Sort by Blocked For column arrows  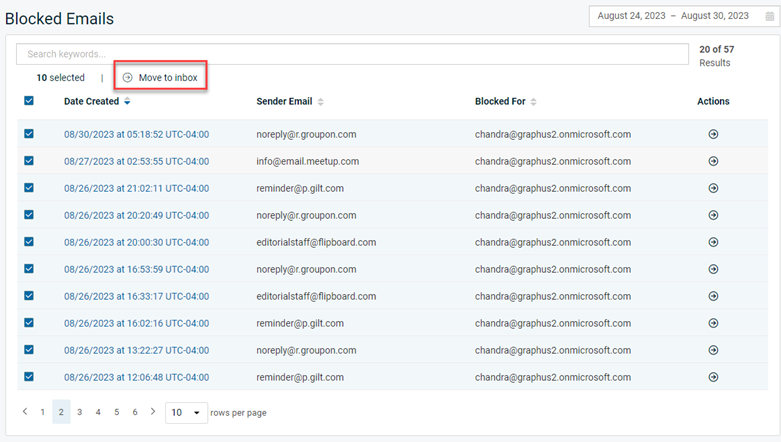(x=534, y=102)
